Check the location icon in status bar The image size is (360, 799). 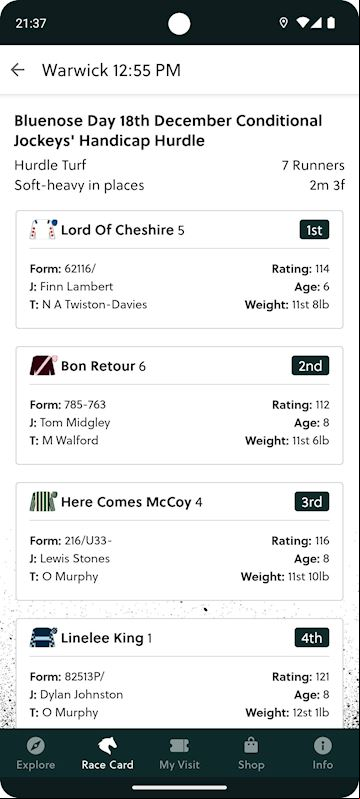point(284,23)
